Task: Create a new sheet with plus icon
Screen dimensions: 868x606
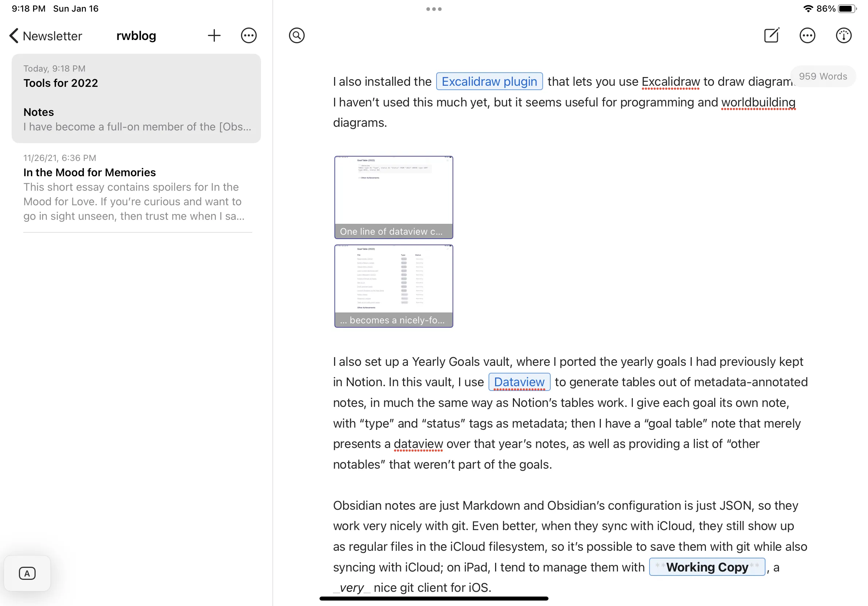Action: pyautogui.click(x=214, y=36)
